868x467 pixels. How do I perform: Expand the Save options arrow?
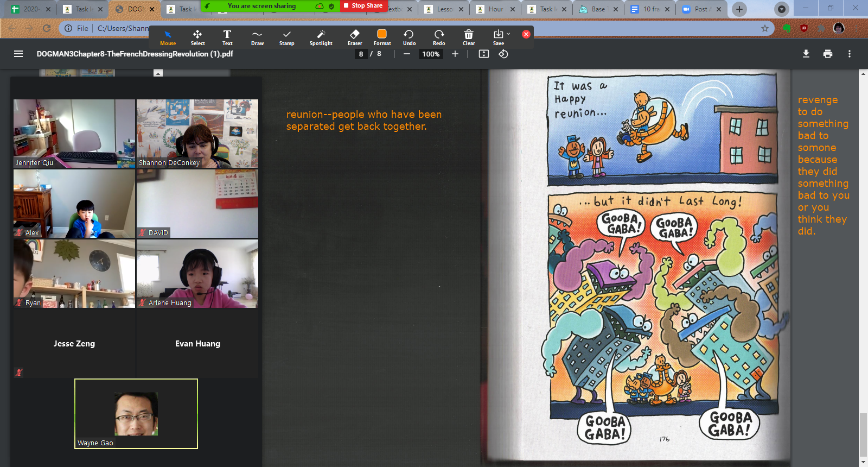pyautogui.click(x=508, y=34)
